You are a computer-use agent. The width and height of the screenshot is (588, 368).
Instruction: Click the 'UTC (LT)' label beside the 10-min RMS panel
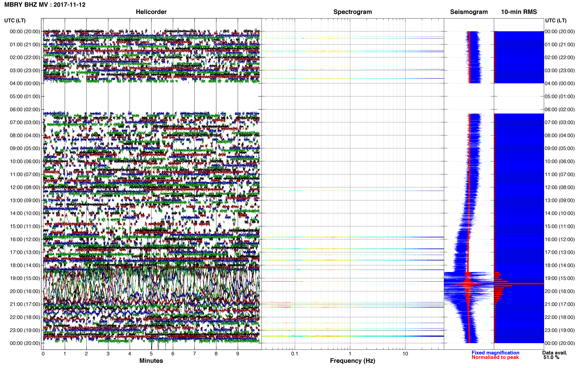point(556,20)
